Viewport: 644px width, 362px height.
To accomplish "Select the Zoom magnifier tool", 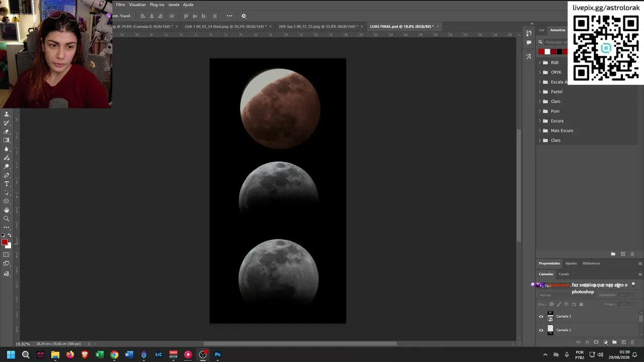I will tap(7, 219).
